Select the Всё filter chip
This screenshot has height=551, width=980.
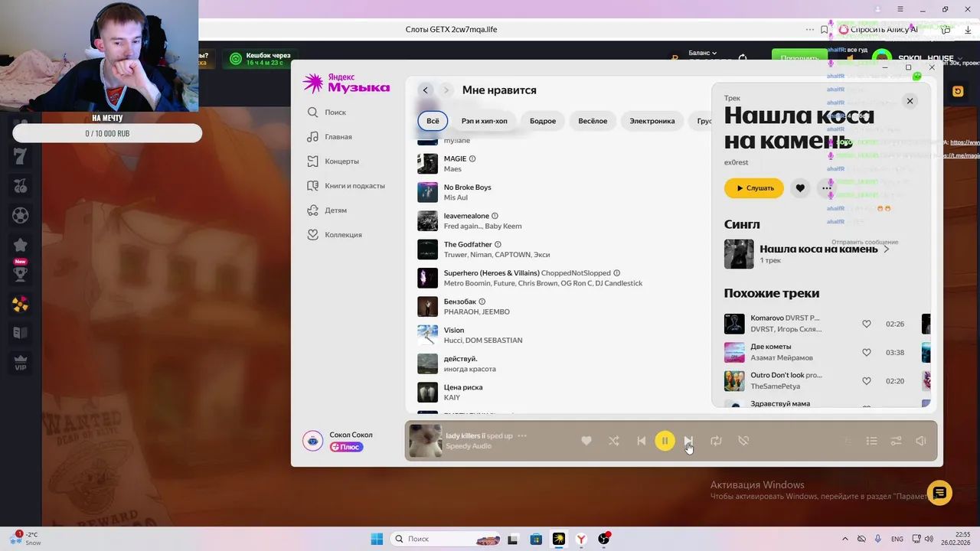coord(433,121)
